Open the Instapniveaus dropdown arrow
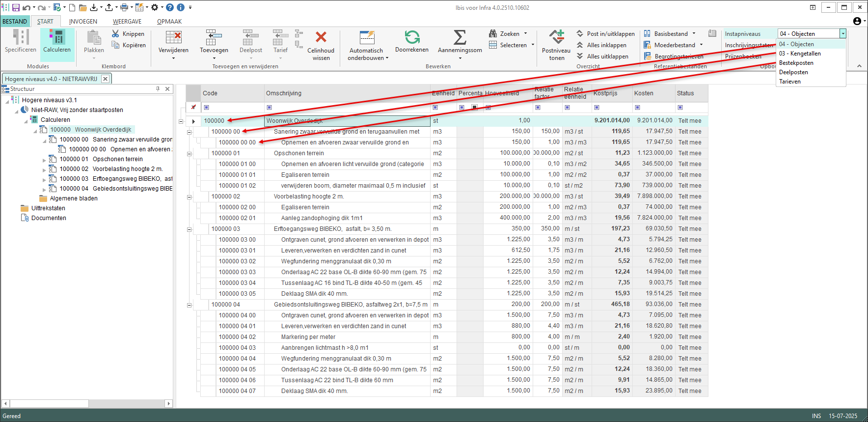The image size is (868, 422). (x=842, y=34)
